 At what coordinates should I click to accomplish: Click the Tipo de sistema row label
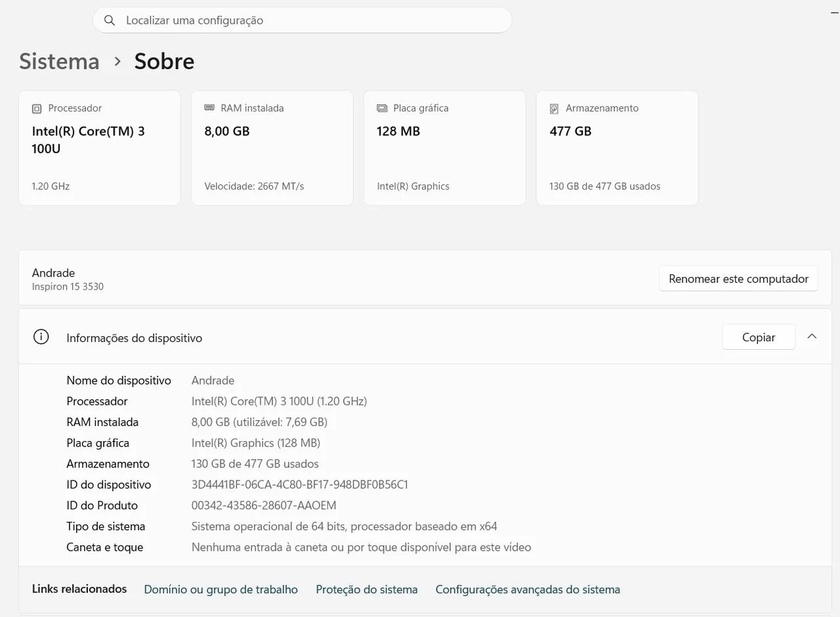click(106, 526)
